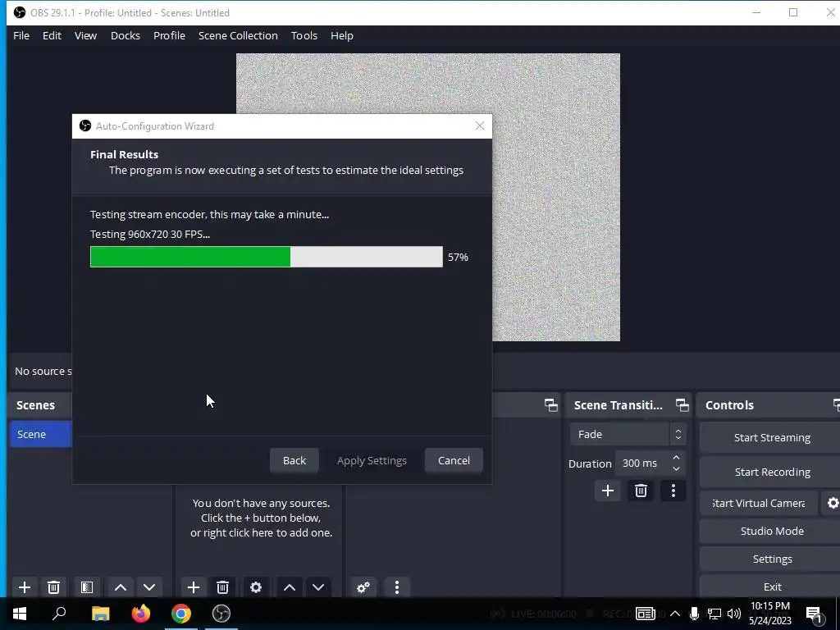Remove scene transition with trash icon
Image resolution: width=840 pixels, height=630 pixels.
pos(641,491)
